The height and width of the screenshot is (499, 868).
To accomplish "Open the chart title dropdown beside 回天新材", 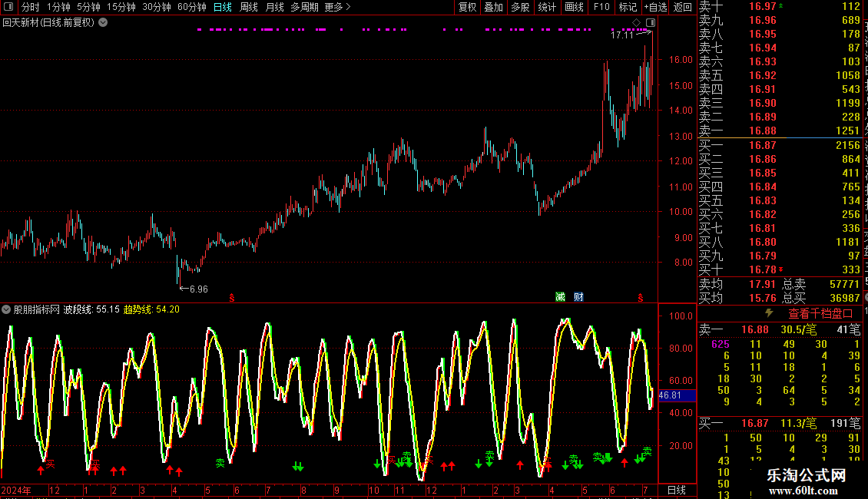I will [x=103, y=22].
